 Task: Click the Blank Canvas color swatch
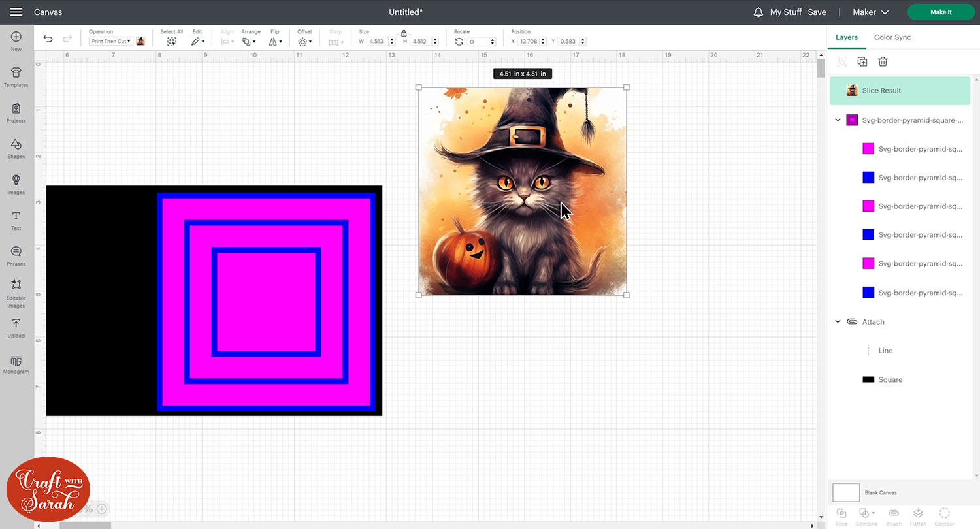[x=846, y=492]
